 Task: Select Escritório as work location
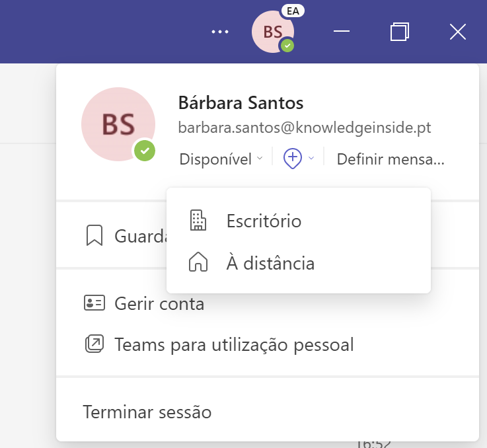coord(264,221)
